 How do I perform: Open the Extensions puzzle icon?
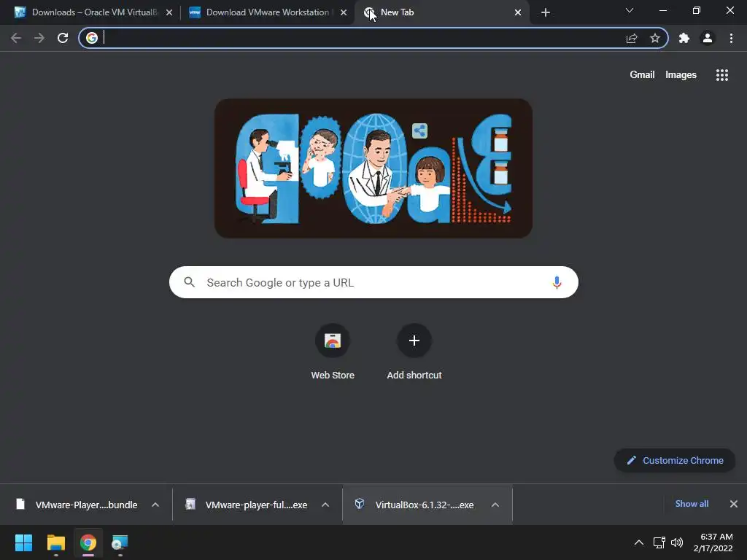click(x=684, y=38)
